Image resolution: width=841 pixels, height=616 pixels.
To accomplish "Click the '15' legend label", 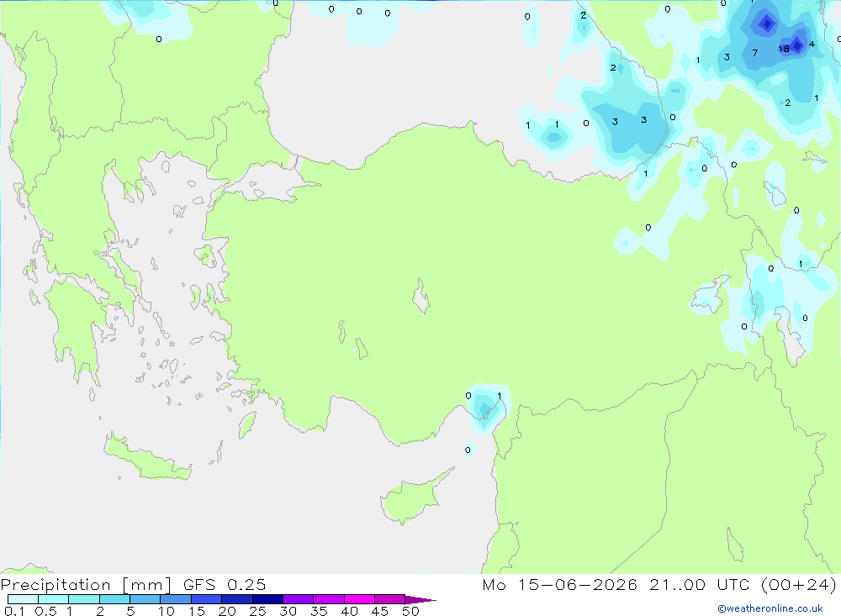I will tap(196, 611).
